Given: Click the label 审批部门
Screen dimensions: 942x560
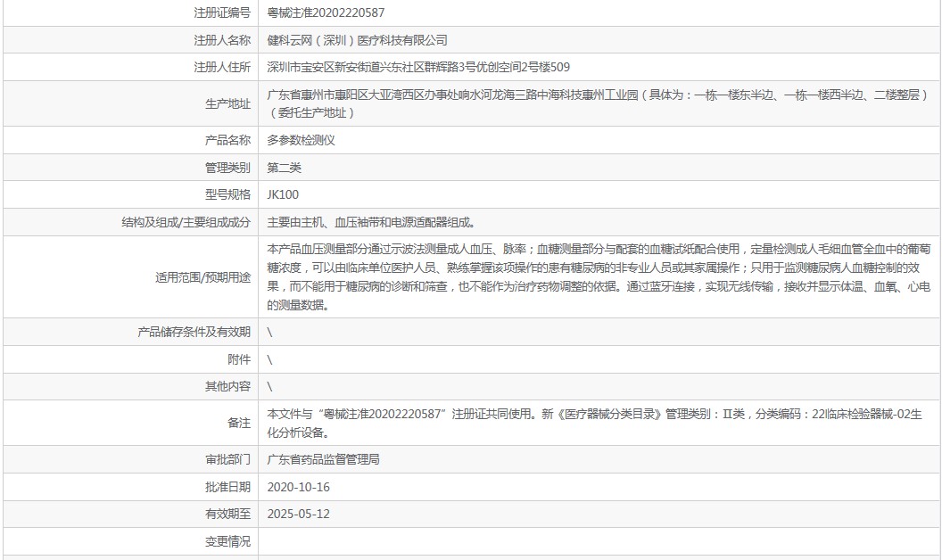Looking at the screenshot, I should coord(227,459).
